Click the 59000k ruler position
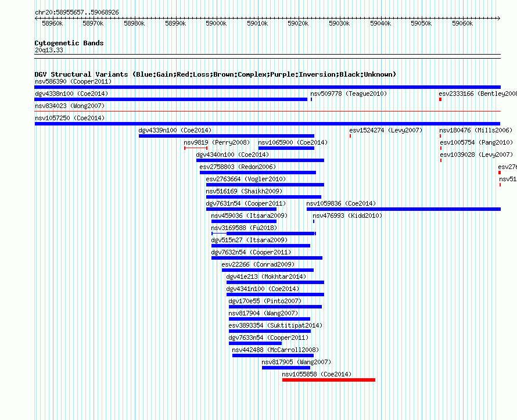 (216, 23)
